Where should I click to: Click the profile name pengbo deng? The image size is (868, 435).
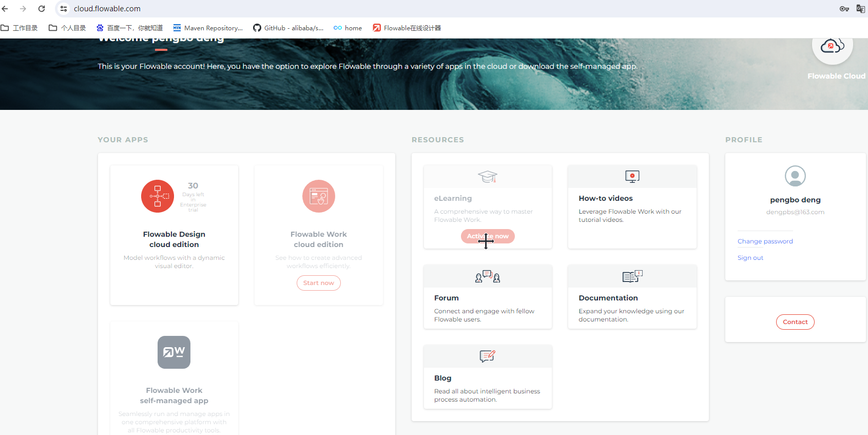(795, 200)
